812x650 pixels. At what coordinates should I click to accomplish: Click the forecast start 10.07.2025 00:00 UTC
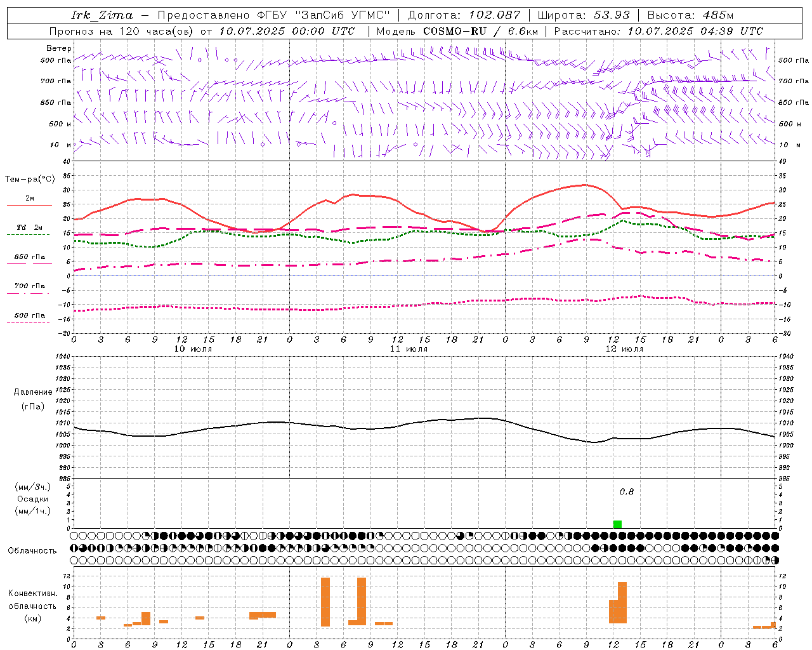[x=287, y=31]
